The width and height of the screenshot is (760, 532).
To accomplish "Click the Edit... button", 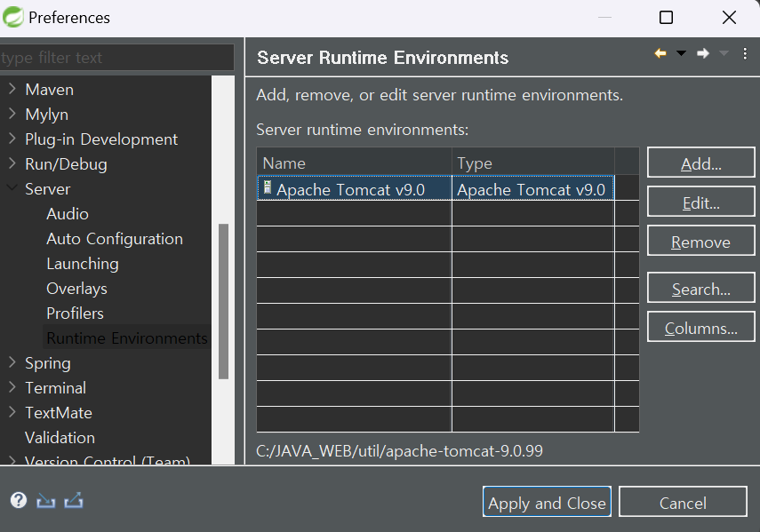I will coord(700,202).
